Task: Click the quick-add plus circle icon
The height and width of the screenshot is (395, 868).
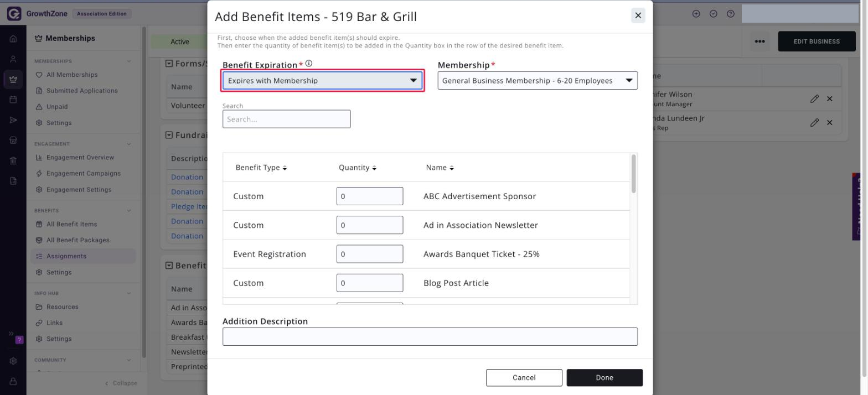Action: click(x=696, y=14)
